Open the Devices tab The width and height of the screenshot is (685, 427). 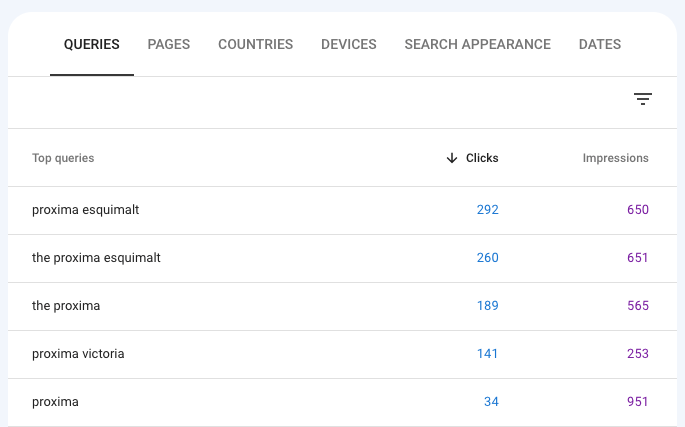coord(349,44)
